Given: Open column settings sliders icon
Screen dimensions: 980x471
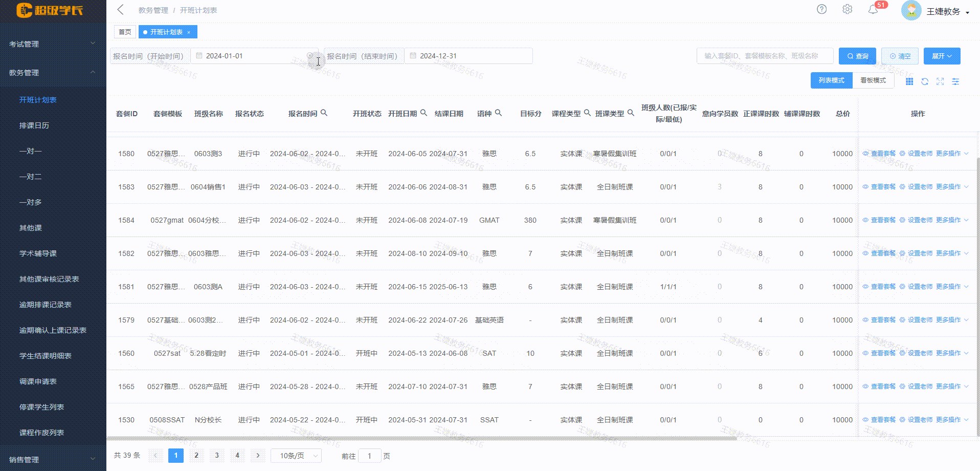Looking at the screenshot, I should pos(955,81).
